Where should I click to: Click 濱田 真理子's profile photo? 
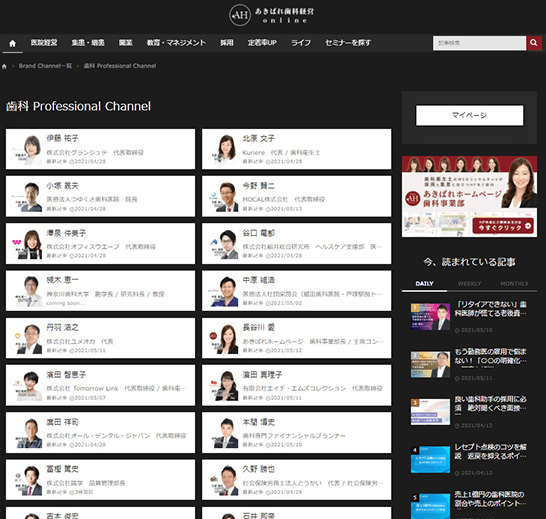coord(223,386)
